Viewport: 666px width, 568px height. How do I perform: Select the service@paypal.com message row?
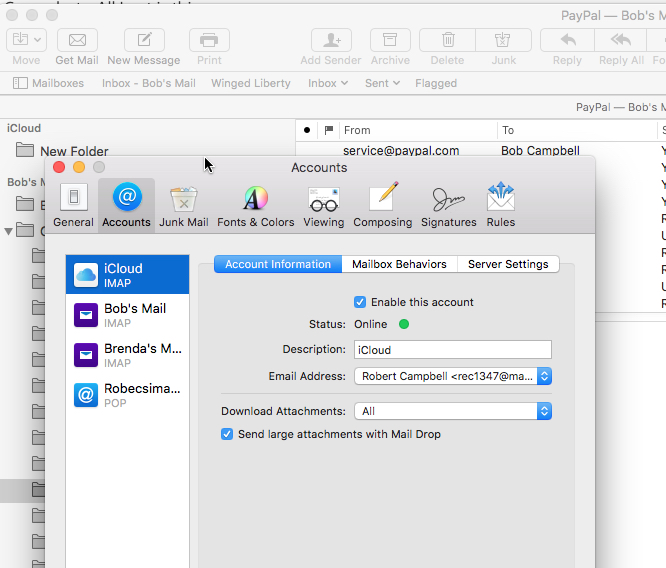[x=481, y=150]
